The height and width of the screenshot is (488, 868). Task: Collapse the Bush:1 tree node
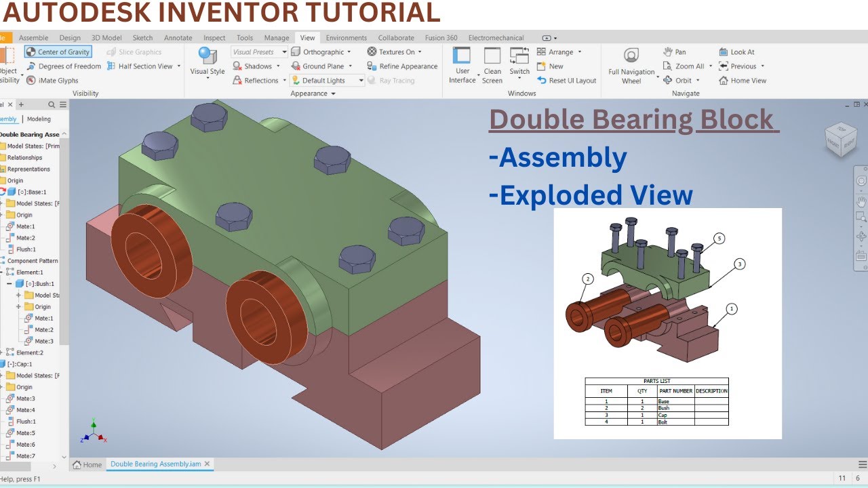9,284
